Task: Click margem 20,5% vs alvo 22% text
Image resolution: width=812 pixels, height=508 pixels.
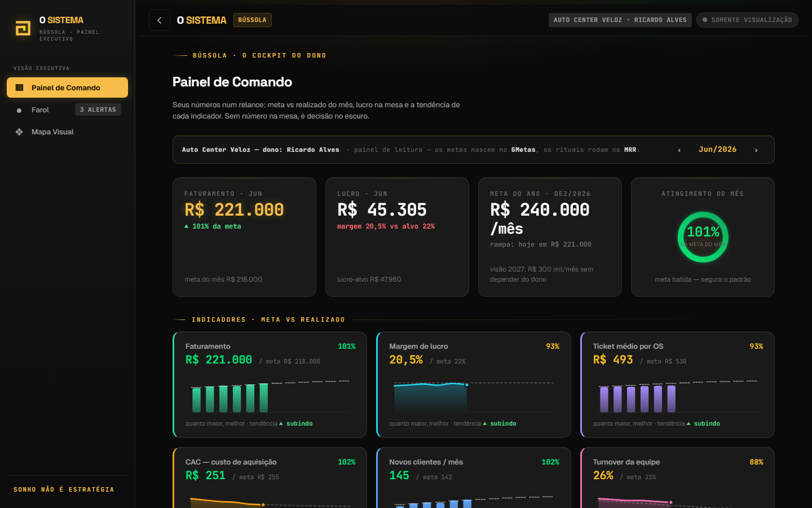Action: (x=386, y=226)
